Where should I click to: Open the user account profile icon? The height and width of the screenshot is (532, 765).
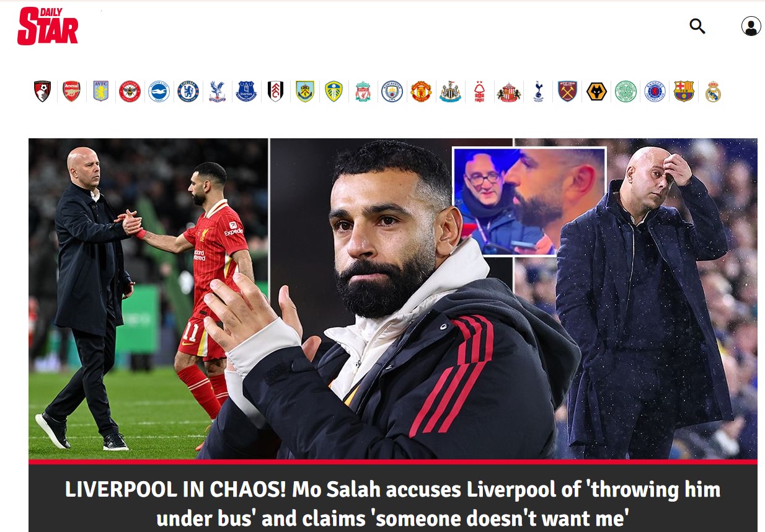pos(751,26)
